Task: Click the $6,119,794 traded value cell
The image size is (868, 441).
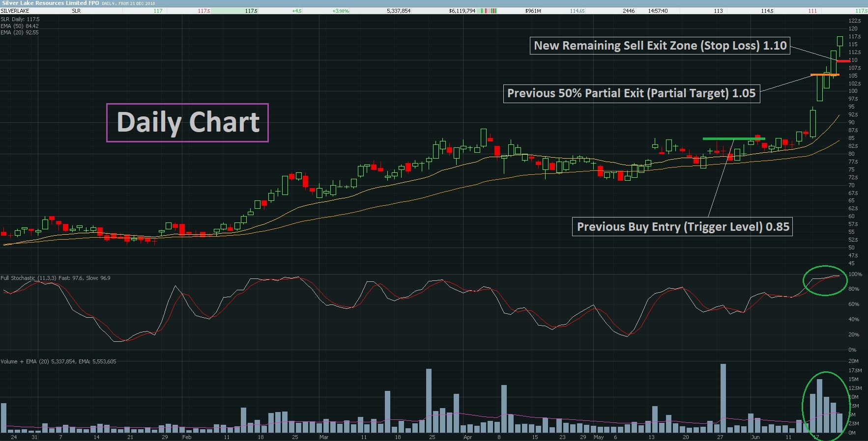Action: [462, 11]
